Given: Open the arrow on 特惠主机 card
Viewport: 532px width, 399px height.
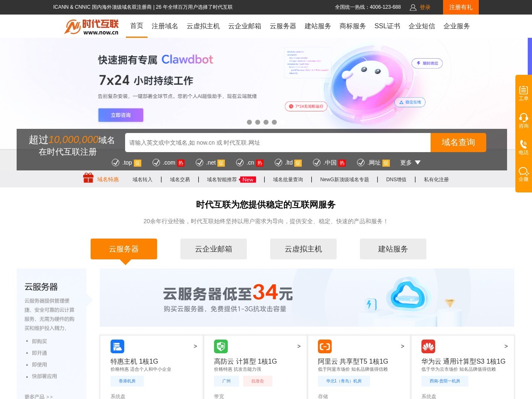Looking at the screenshot, I should 195,346.
